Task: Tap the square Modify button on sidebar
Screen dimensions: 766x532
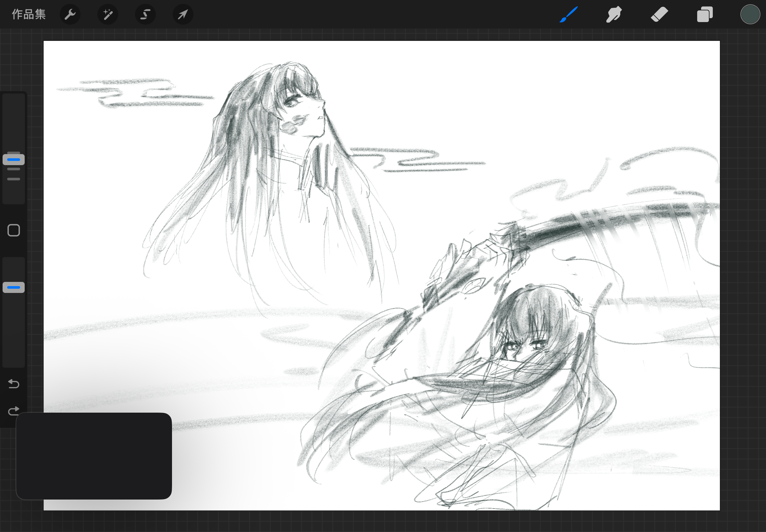Action: [14, 230]
